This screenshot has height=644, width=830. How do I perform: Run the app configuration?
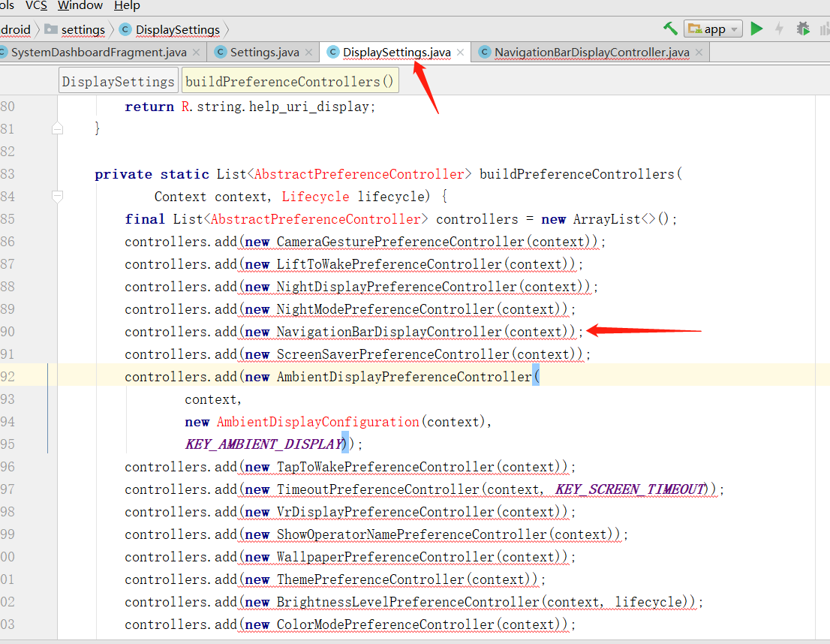point(756,29)
